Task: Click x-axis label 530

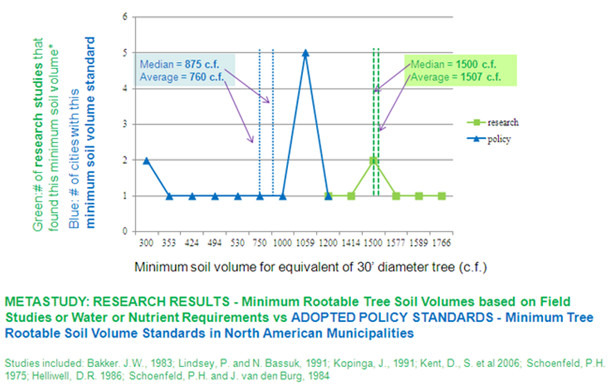Action: pyautogui.click(x=238, y=243)
